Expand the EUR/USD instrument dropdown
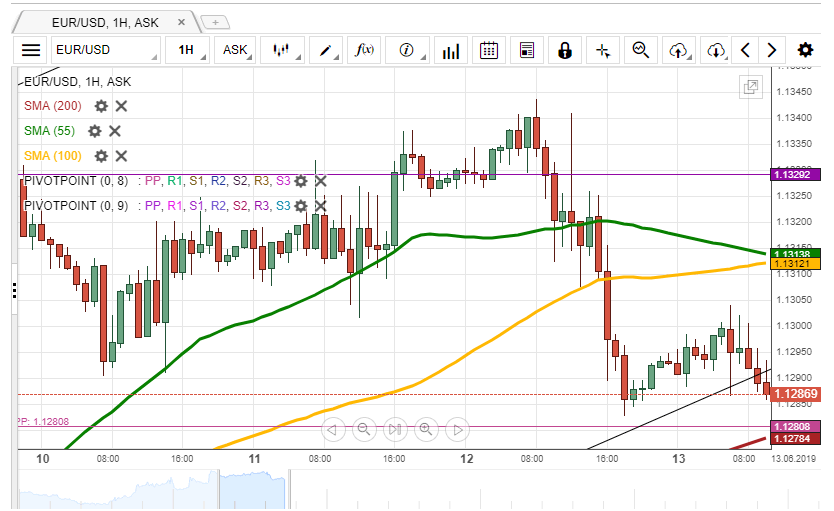The image size is (834, 511). (x=105, y=50)
